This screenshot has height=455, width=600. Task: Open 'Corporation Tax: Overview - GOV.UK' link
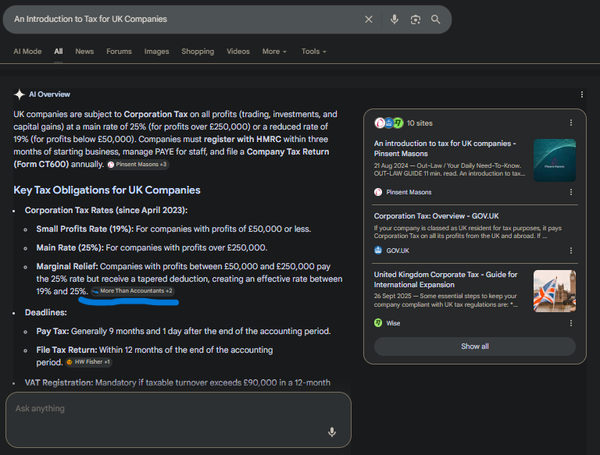click(x=436, y=216)
